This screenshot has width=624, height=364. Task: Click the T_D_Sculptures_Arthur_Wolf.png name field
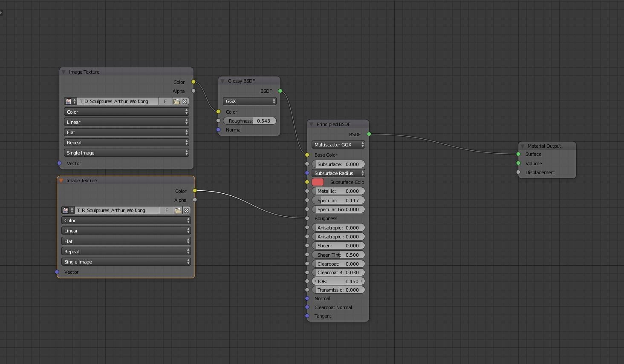118,101
